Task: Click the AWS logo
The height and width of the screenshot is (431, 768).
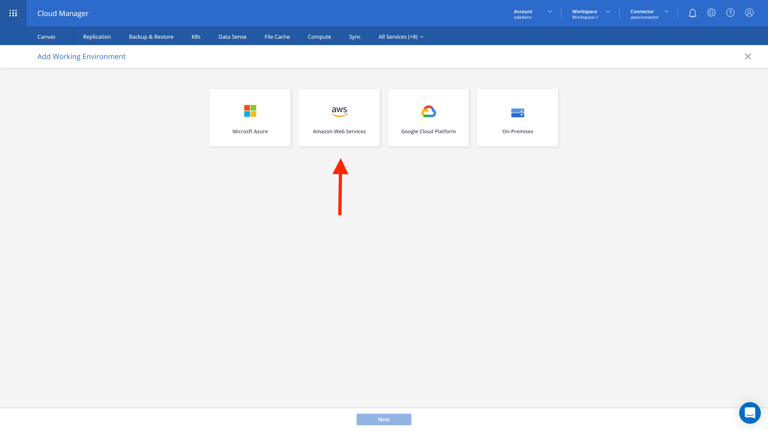Action: [339, 112]
